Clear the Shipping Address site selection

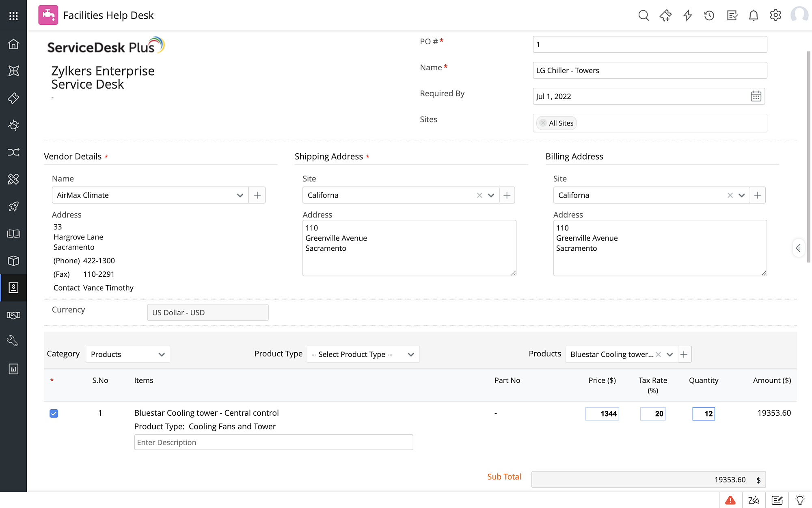pyautogui.click(x=479, y=195)
